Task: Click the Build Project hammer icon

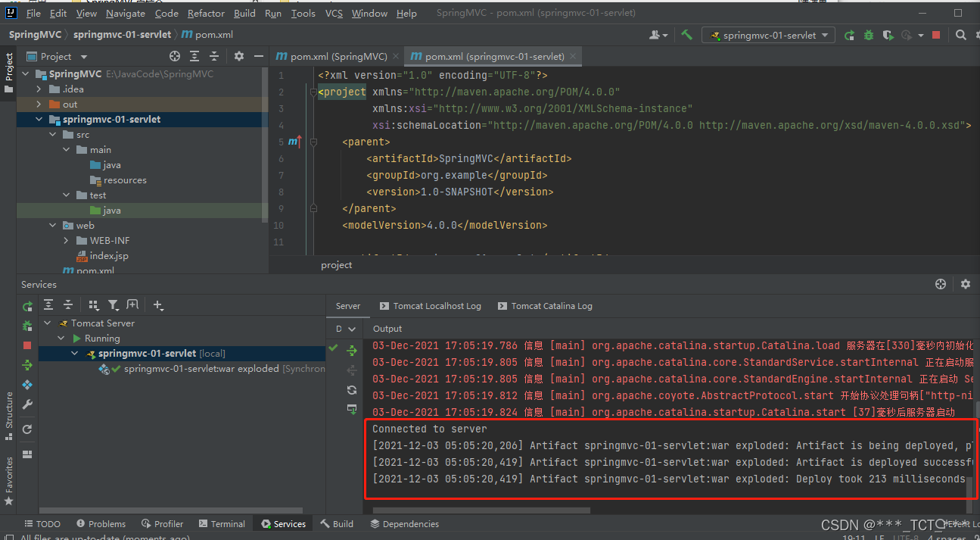Action: tap(686, 35)
